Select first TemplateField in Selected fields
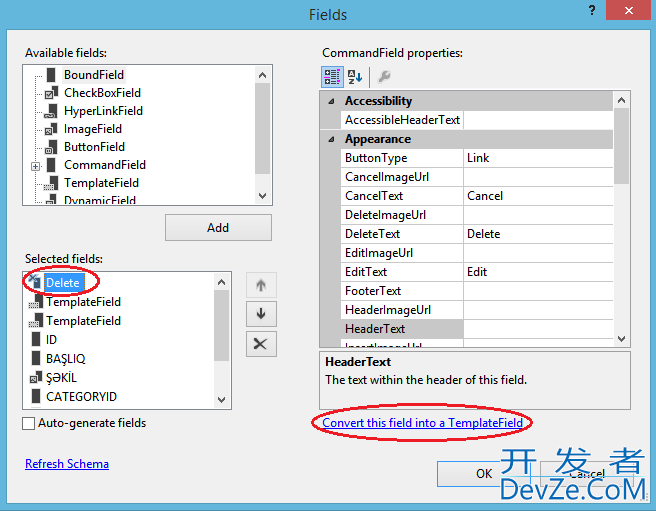The width and height of the screenshot is (656, 511). (83, 302)
